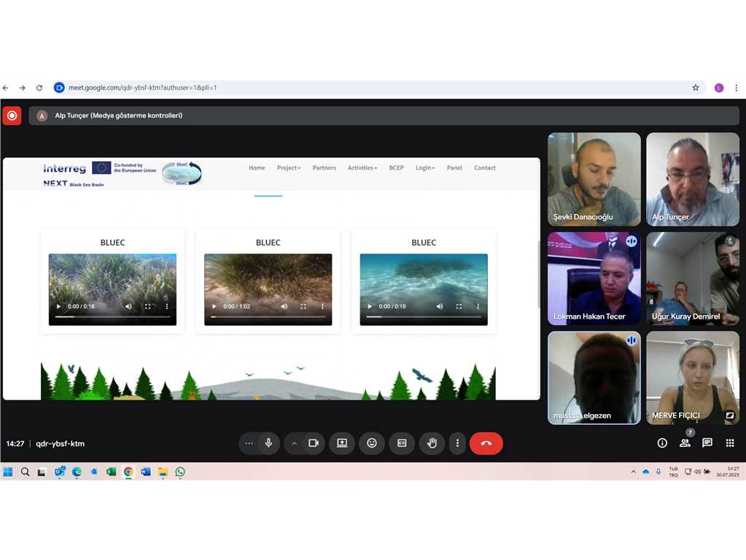Open the emoji reactions button
This screenshot has height=560, width=746.
pos(372,443)
